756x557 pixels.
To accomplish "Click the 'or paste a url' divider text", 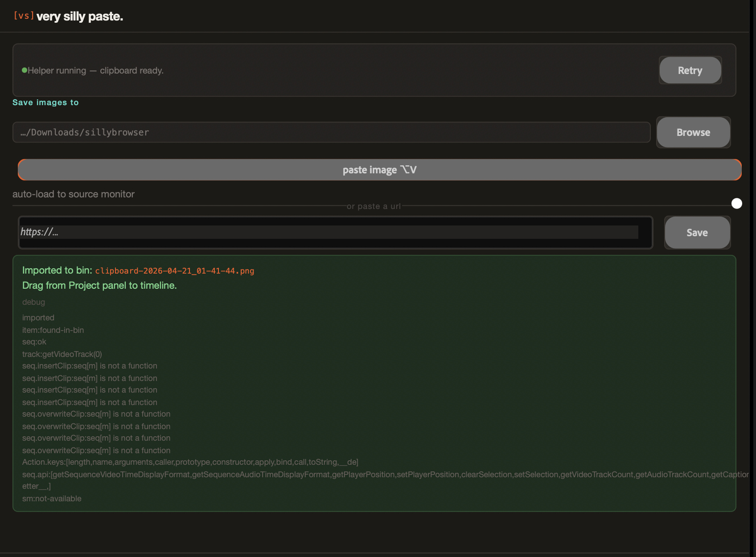I will 374,206.
